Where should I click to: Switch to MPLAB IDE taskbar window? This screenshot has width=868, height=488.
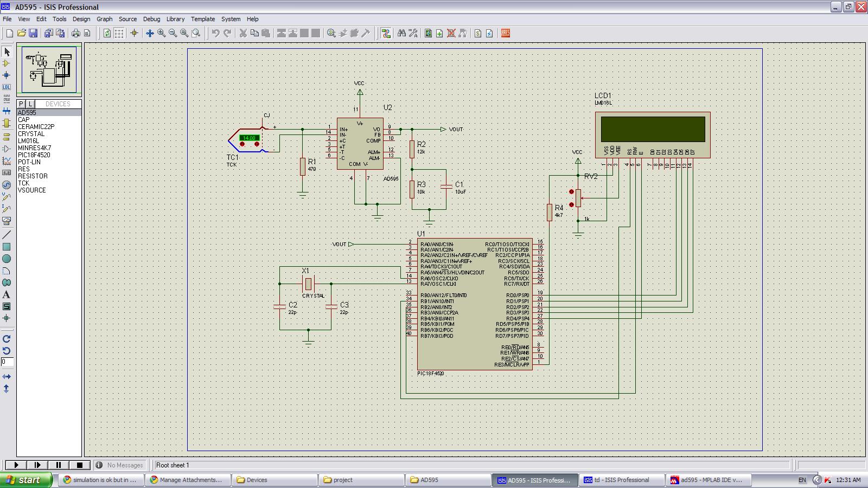tap(709, 480)
